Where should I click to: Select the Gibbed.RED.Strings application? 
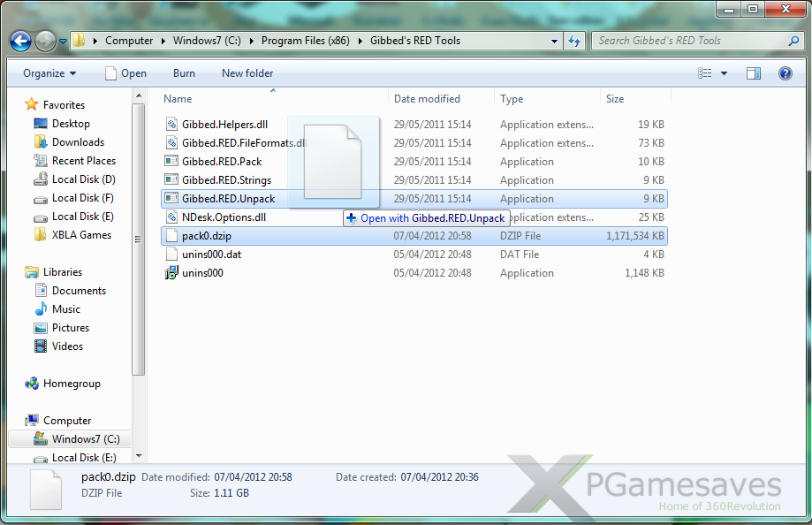pyautogui.click(x=222, y=179)
